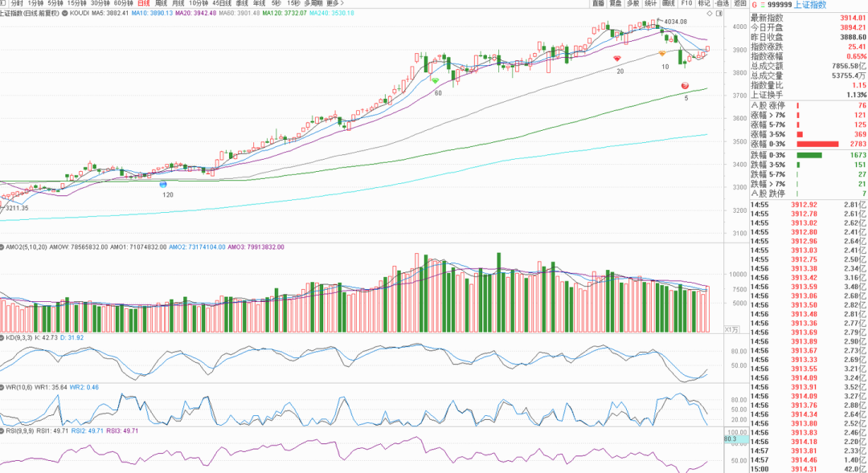This screenshot has width=868, height=473.
Task: Click the 标记 mark button
Action: pyautogui.click(x=704, y=3)
